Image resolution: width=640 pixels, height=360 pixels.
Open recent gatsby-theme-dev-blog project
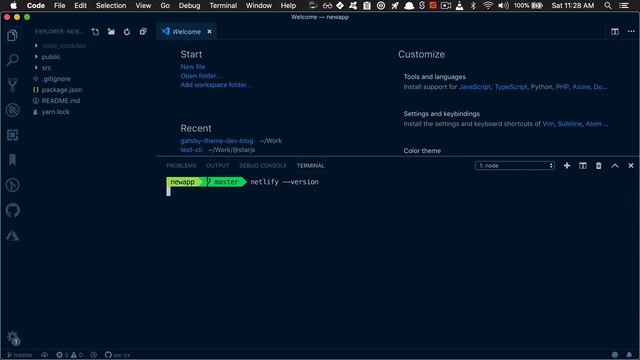tap(217, 141)
